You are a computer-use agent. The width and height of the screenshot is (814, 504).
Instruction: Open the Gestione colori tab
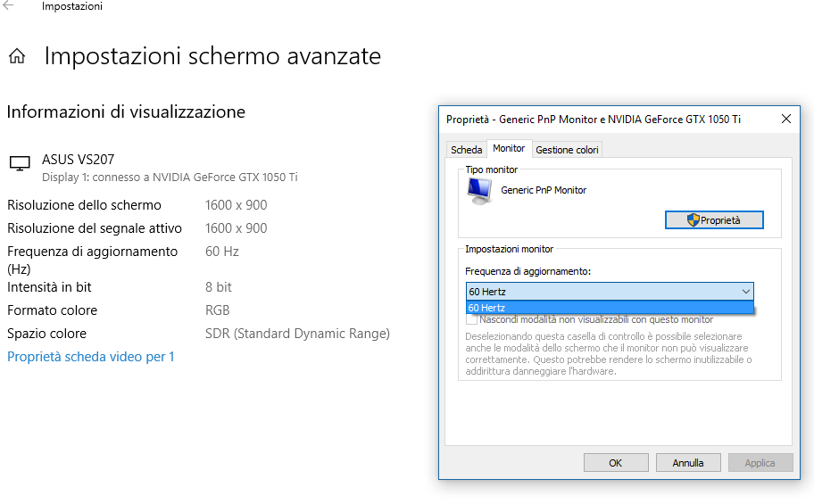click(567, 150)
